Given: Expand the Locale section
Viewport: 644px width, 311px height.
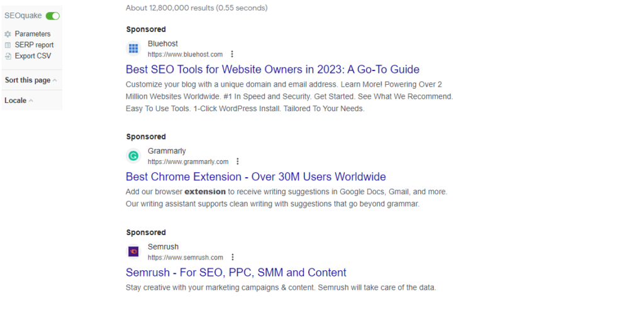Looking at the screenshot, I should 19,101.
